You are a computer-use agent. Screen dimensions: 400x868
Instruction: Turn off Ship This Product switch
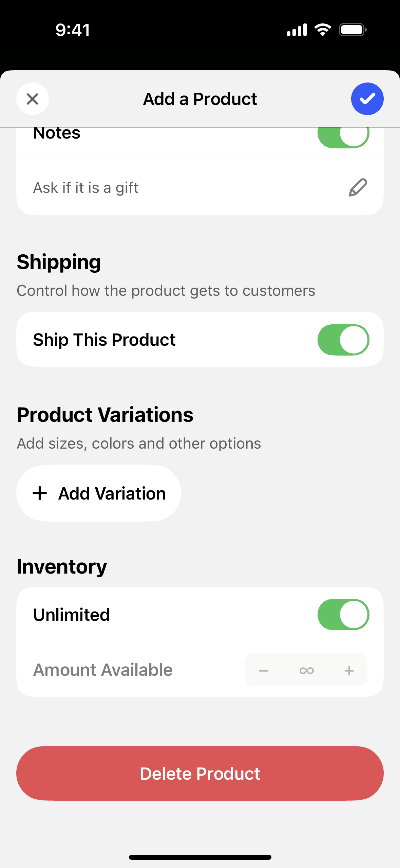click(343, 340)
